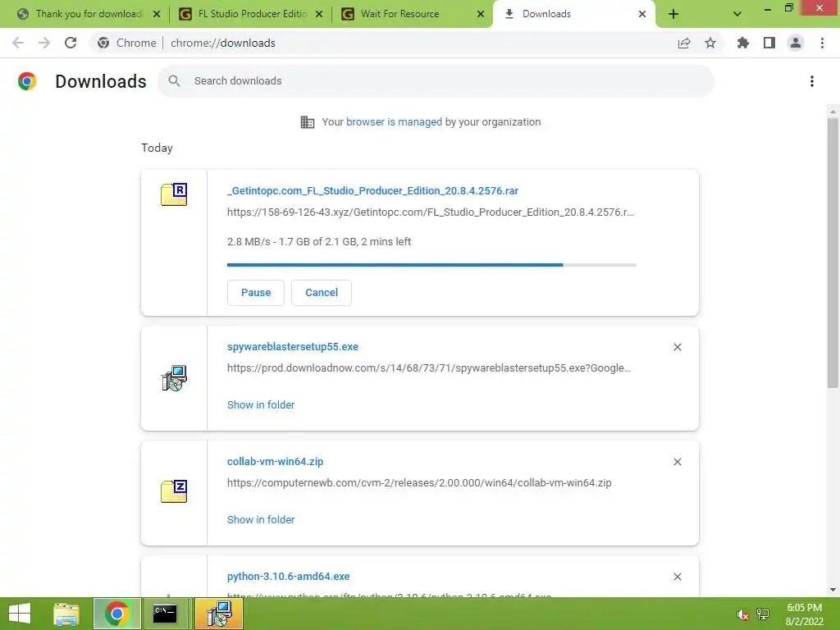Click the prod.downloadnow.com source URL

click(x=429, y=368)
